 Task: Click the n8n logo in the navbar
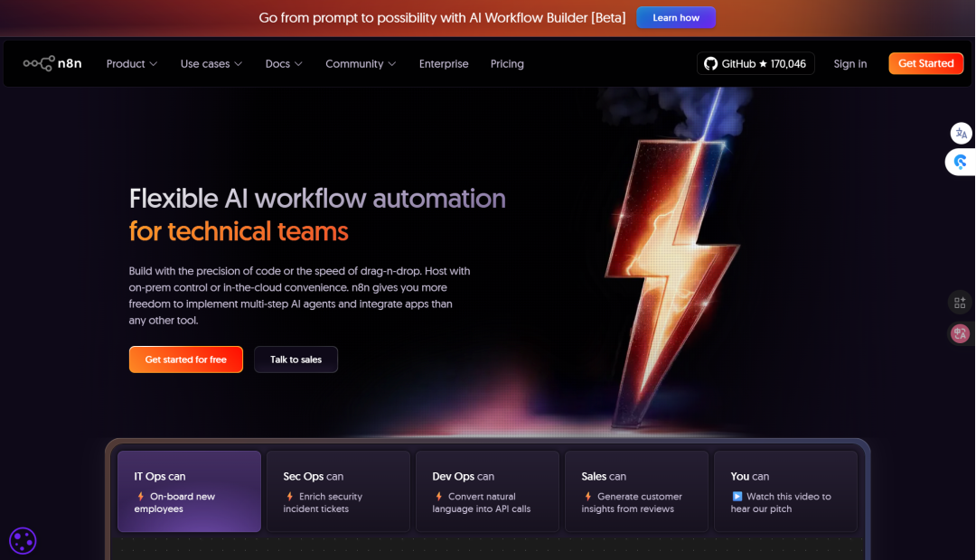[52, 63]
